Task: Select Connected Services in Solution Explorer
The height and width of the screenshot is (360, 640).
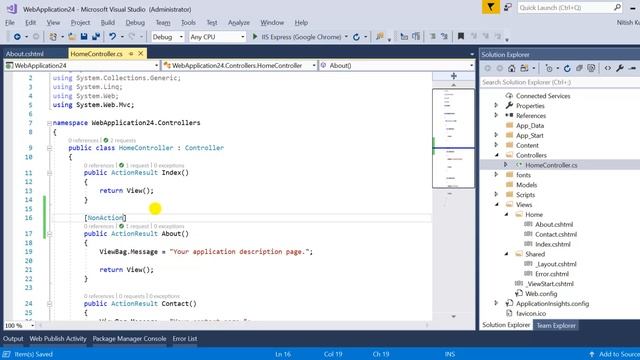Action: point(543,96)
